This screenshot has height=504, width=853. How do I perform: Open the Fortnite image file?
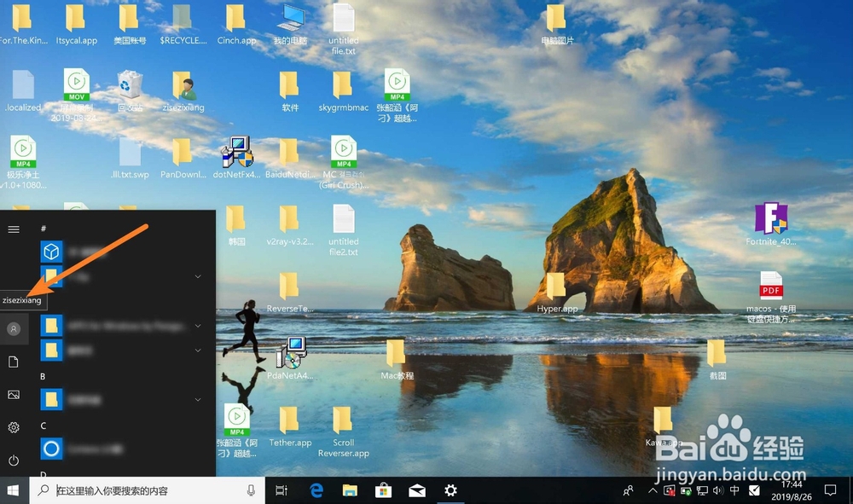[770, 220]
